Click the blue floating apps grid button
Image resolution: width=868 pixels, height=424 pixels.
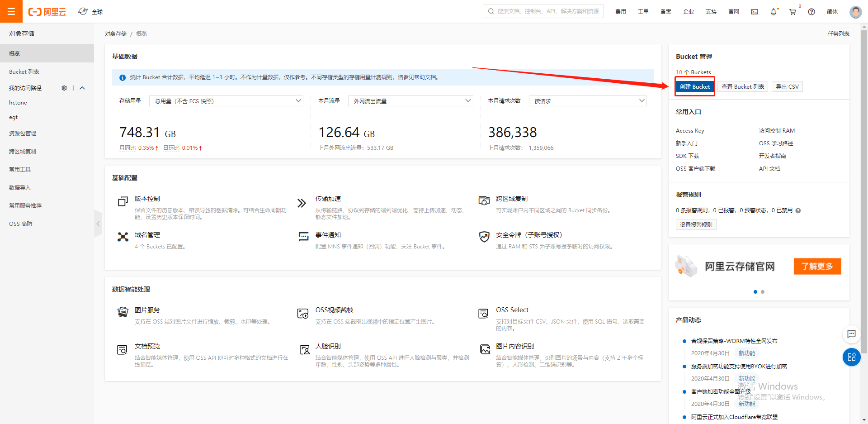(851, 357)
